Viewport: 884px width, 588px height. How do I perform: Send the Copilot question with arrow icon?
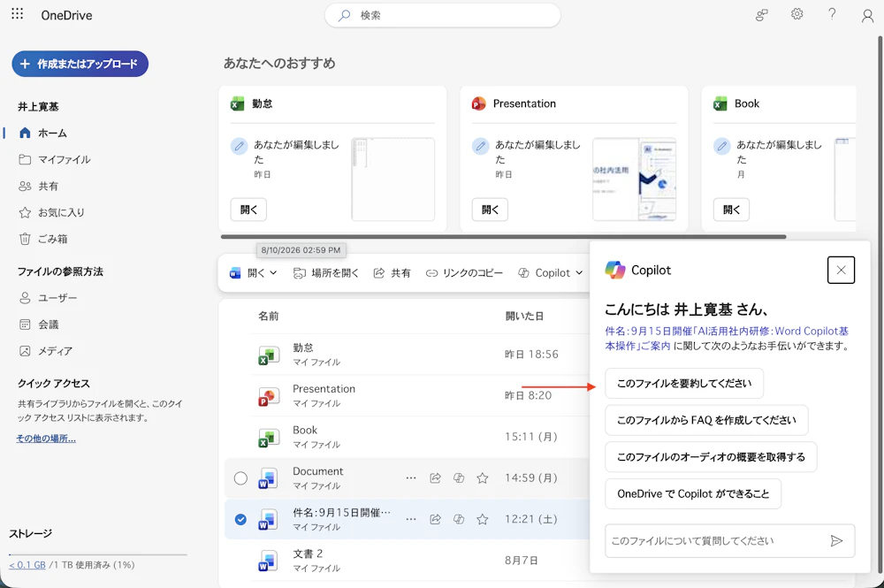(836, 540)
